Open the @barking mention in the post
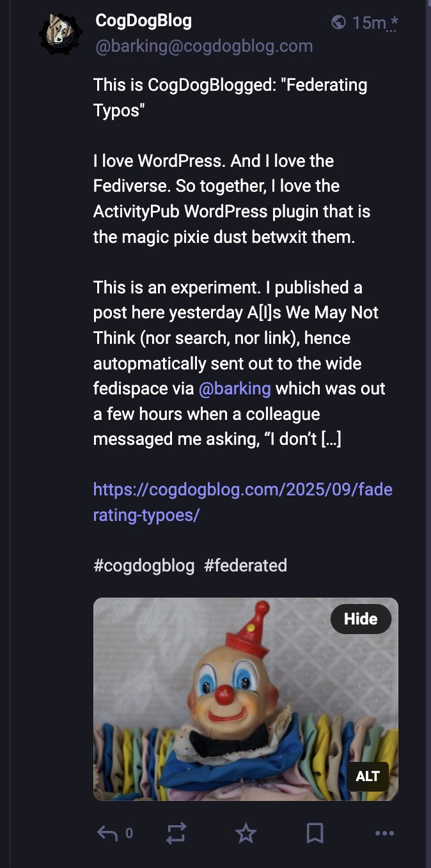 pos(235,389)
